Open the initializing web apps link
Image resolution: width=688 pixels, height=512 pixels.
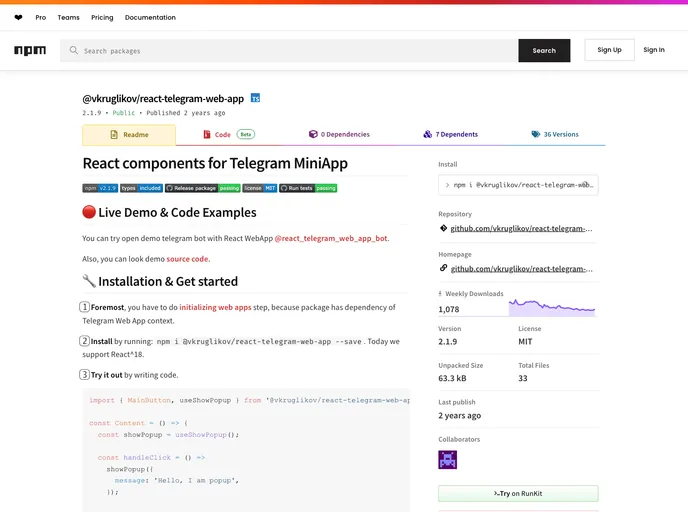point(215,307)
